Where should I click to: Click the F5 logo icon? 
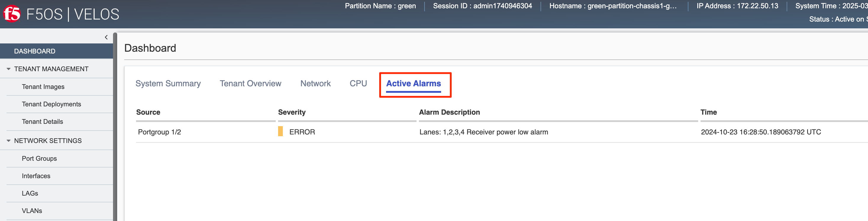pyautogui.click(x=12, y=14)
